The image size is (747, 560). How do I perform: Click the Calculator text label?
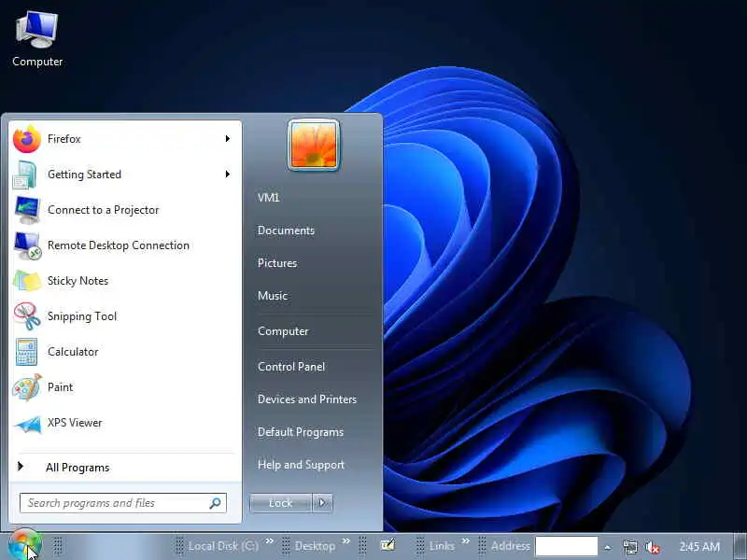tap(73, 352)
